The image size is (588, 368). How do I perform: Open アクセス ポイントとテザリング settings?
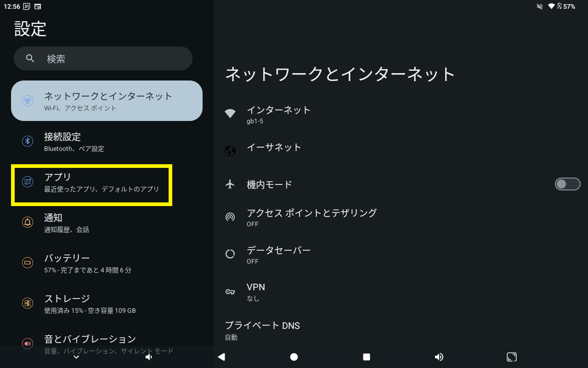coord(311,217)
